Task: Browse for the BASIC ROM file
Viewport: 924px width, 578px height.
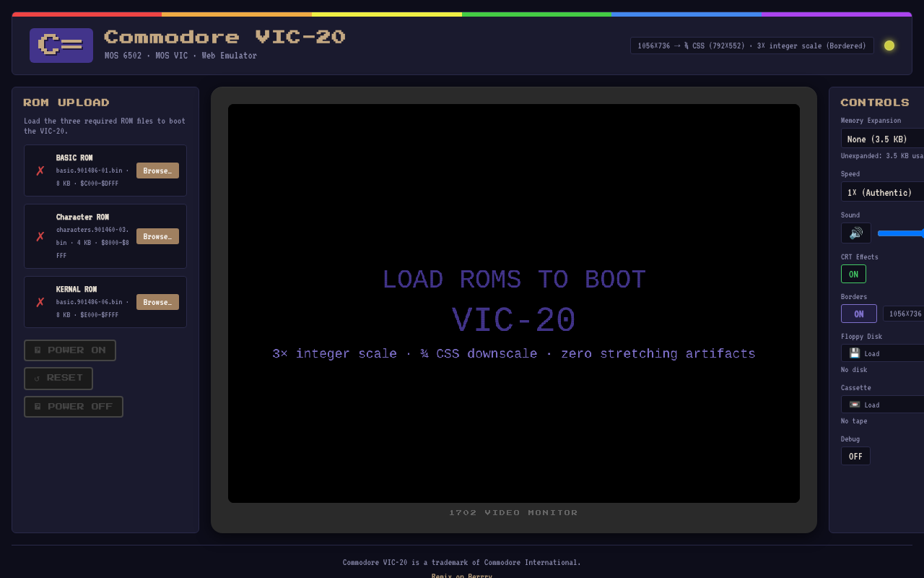Action: [157, 171]
